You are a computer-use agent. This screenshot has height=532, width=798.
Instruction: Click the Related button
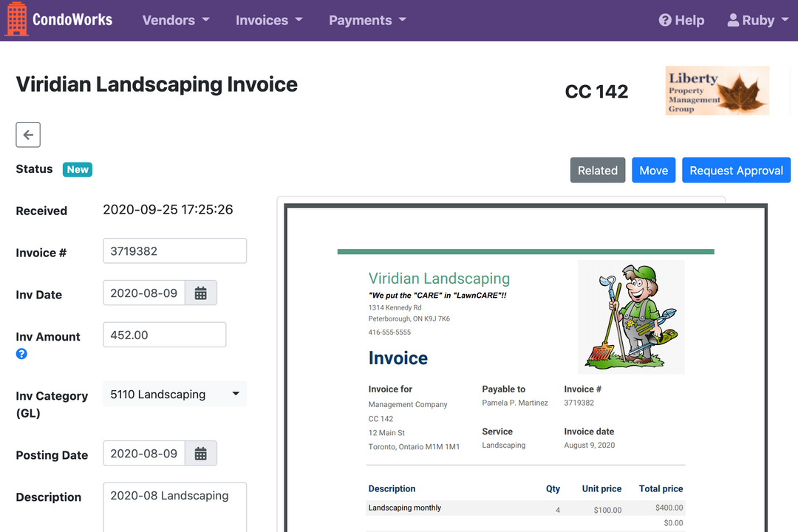tap(597, 170)
